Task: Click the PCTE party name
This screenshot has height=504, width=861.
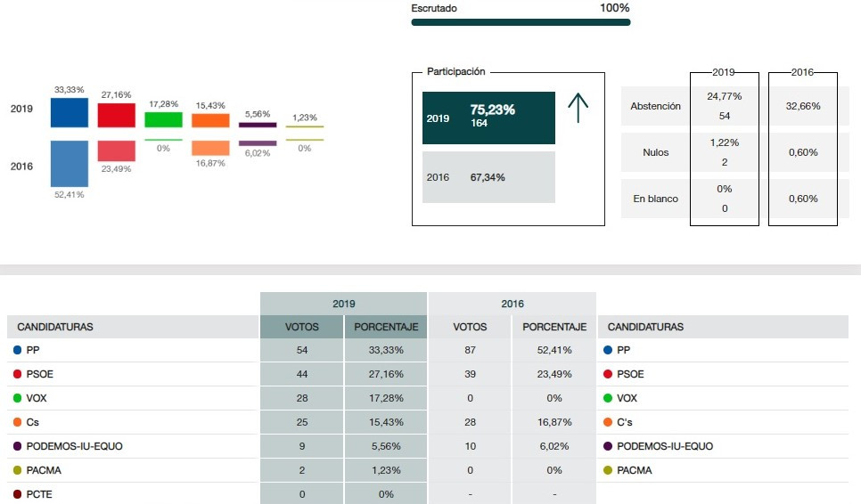Action: coord(39,494)
